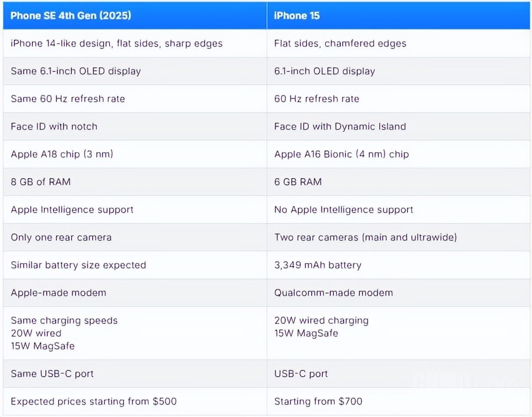Select the "No Apple Intelligence support" cell
The width and height of the screenshot is (532, 417).
point(344,209)
